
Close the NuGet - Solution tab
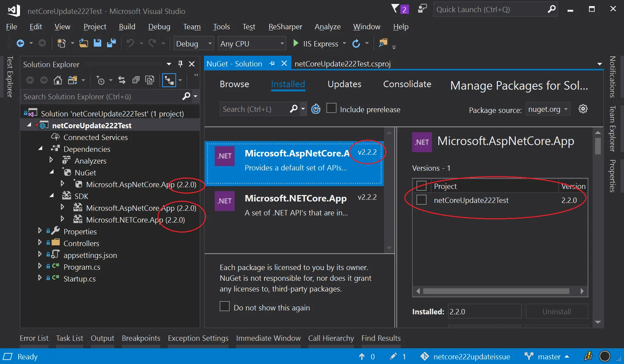tap(284, 63)
